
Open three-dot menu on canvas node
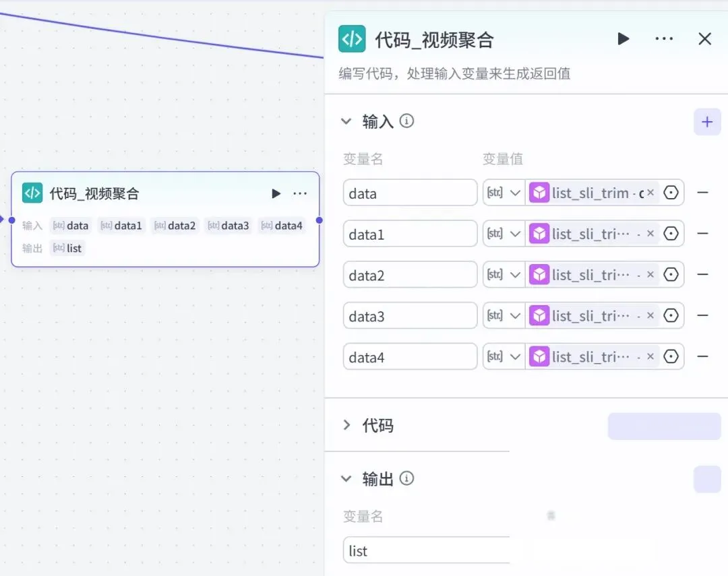pyautogui.click(x=300, y=193)
